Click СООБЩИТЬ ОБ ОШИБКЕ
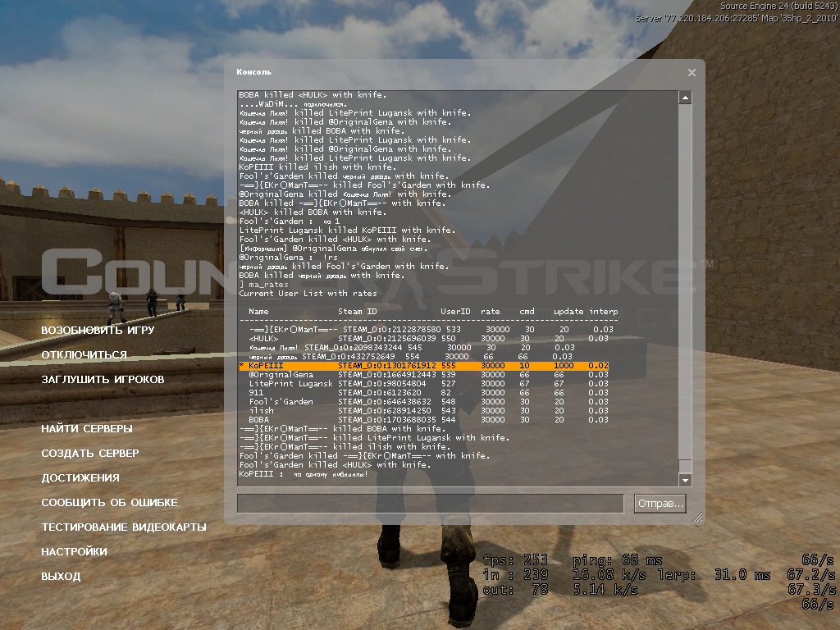The width and height of the screenshot is (840, 630). click(109, 503)
